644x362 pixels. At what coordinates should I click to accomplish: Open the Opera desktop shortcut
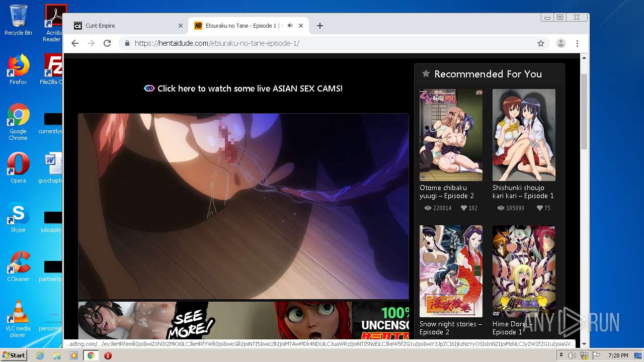[18, 168]
